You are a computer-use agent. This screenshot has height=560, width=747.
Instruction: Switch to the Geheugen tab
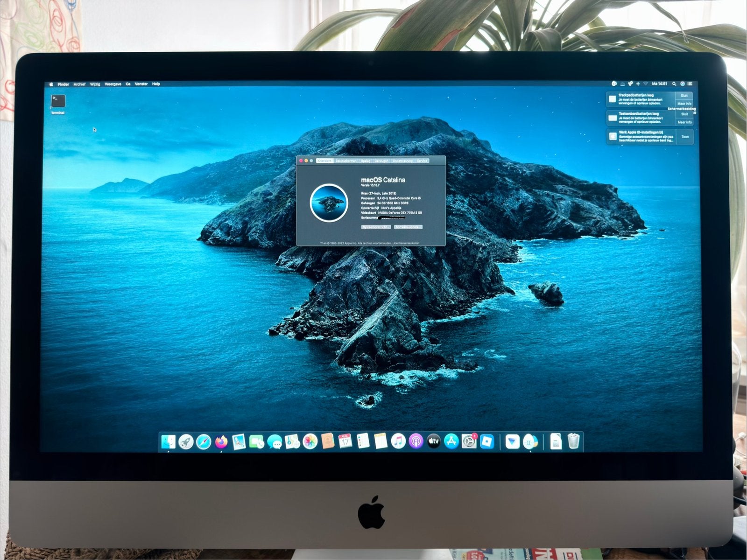(381, 161)
